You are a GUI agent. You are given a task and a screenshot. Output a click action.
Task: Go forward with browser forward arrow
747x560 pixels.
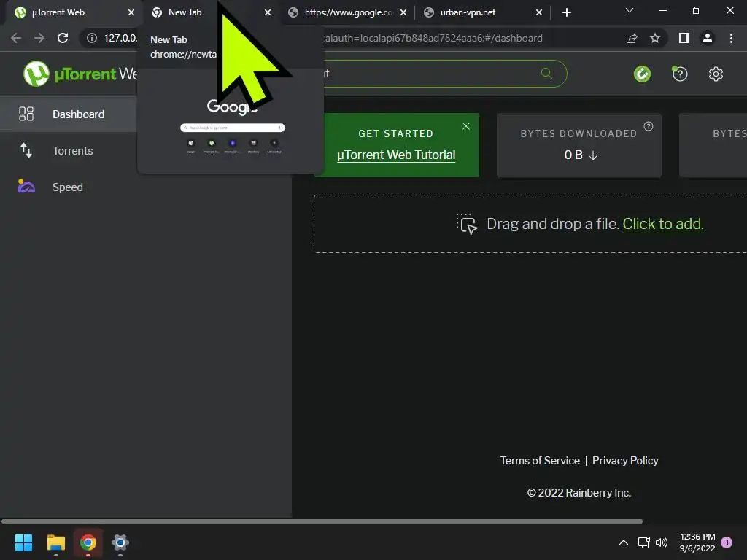click(x=39, y=38)
